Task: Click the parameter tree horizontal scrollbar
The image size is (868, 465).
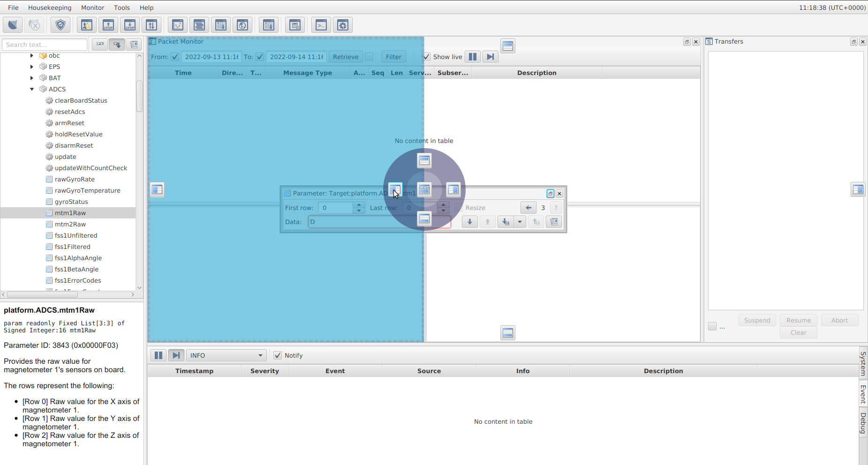Action: click(x=42, y=294)
